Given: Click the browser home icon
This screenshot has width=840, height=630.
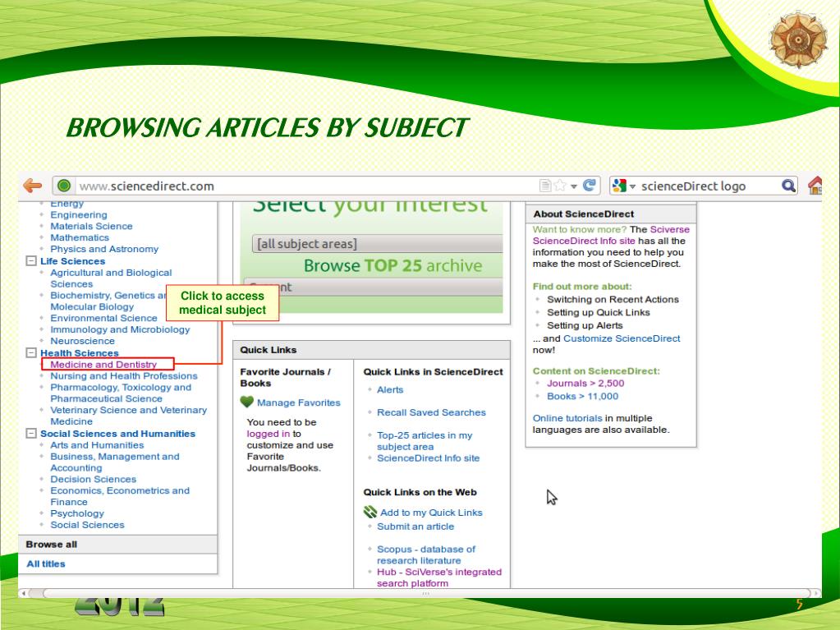Looking at the screenshot, I should 815,186.
